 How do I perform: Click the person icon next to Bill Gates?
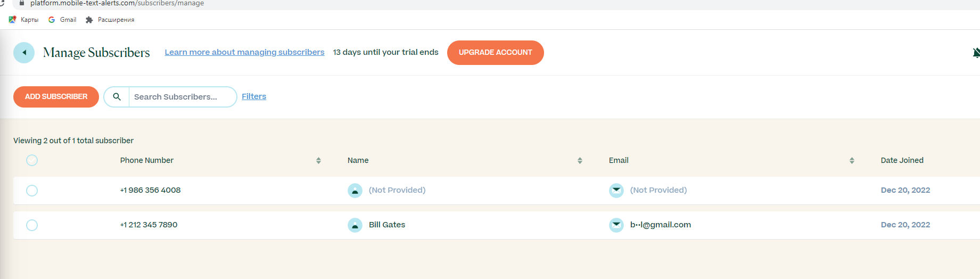click(355, 225)
